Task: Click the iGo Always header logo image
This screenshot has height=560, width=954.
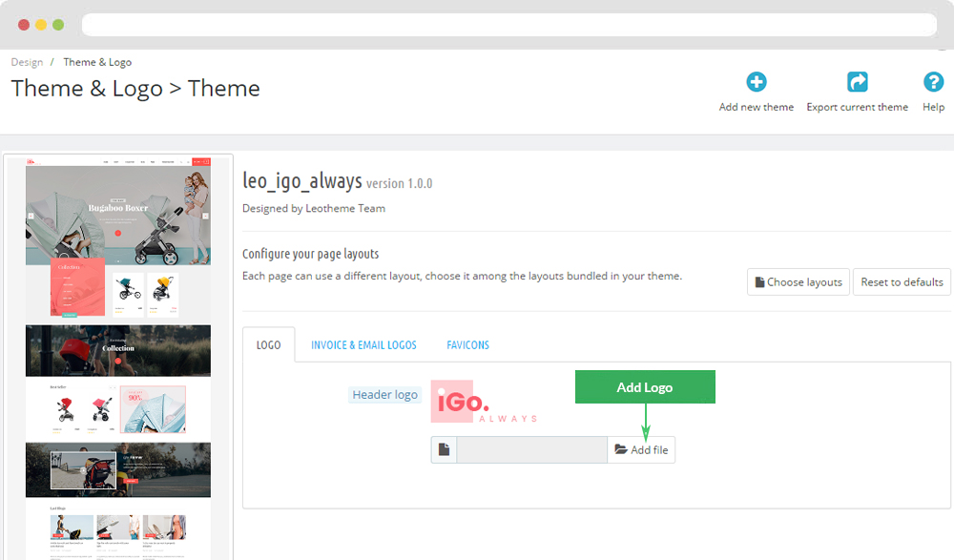Action: pyautogui.click(x=484, y=404)
